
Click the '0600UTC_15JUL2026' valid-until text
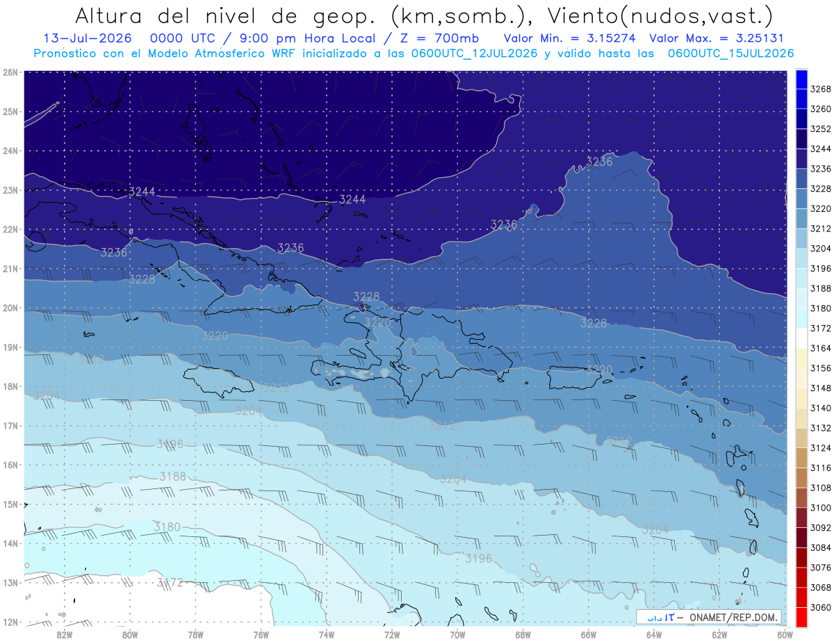(x=731, y=53)
